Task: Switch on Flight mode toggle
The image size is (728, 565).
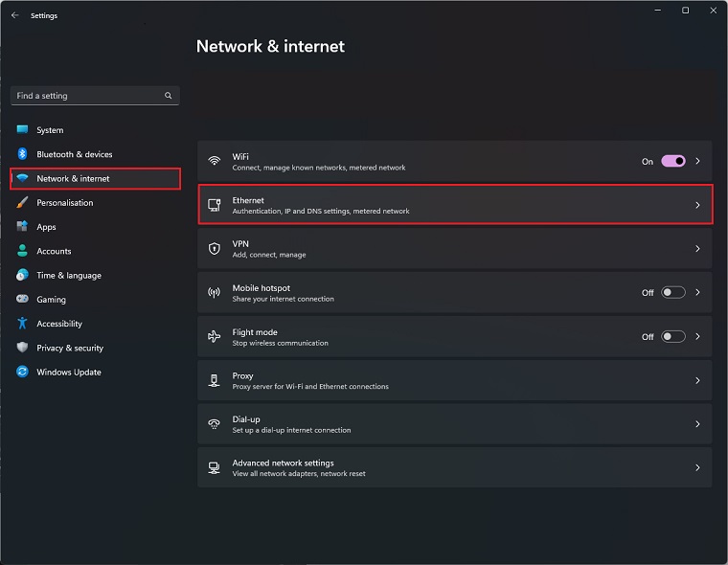Action: 672,337
